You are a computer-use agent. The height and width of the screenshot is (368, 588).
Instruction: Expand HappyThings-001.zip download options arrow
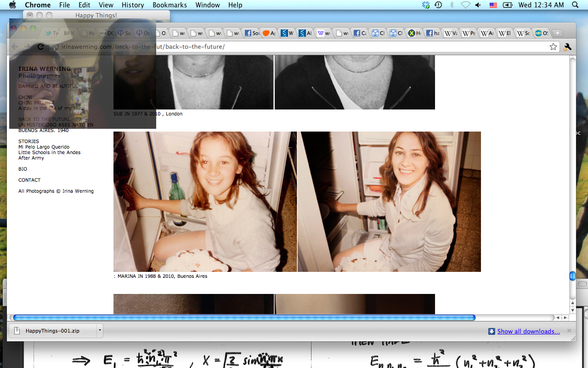point(100,330)
